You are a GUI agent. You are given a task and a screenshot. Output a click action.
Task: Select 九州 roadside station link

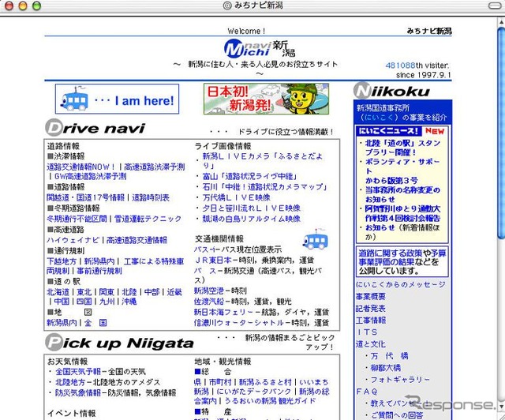tap(107, 302)
